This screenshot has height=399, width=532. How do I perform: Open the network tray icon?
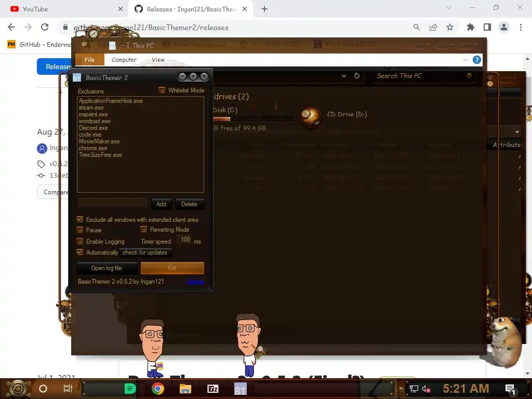pyautogui.click(x=414, y=389)
